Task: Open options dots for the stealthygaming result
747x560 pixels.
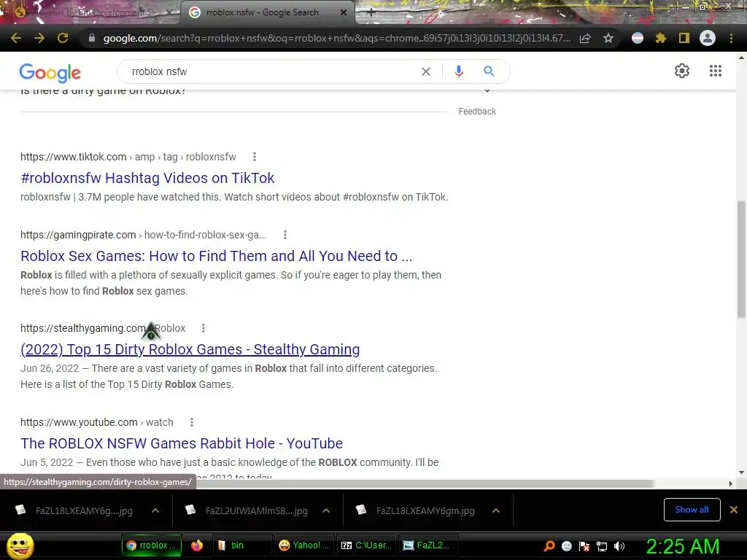Action: pyautogui.click(x=204, y=328)
